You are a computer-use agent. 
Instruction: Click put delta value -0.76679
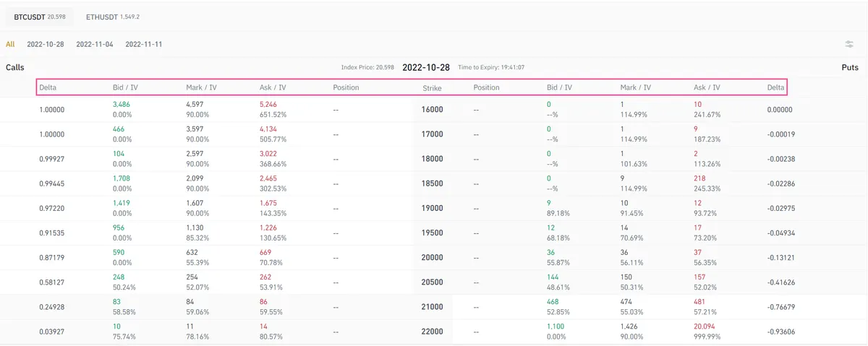(781, 306)
